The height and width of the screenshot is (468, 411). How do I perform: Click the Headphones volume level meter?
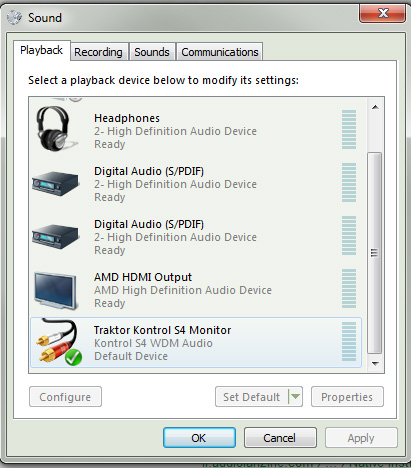click(349, 129)
